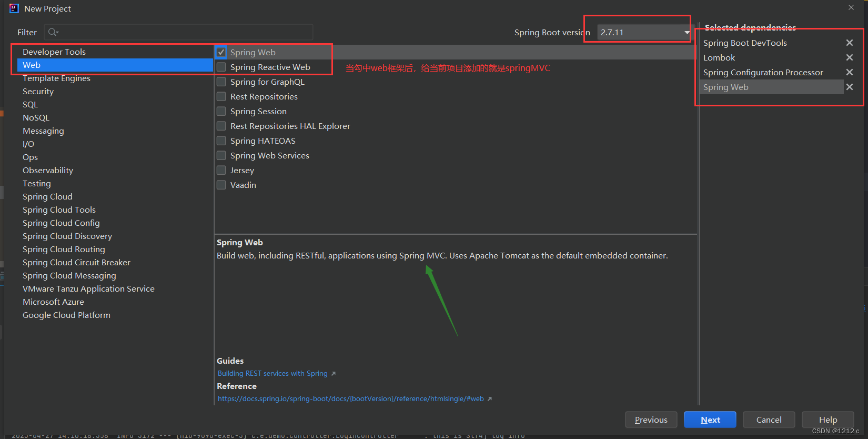Screen dimensions: 868x439
Task: Enable Spring for GraphQL dependency
Action: (221, 82)
